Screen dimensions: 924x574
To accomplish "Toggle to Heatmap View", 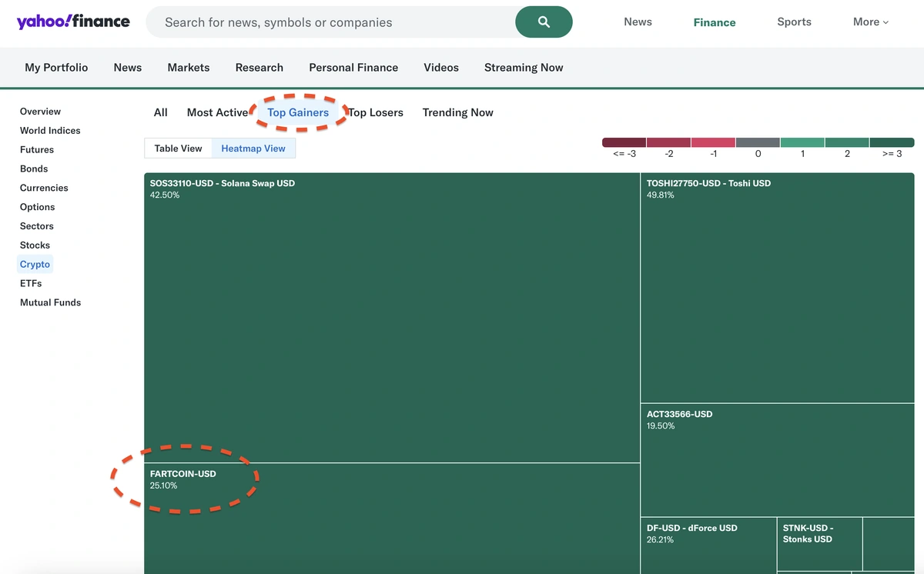I will pos(253,149).
